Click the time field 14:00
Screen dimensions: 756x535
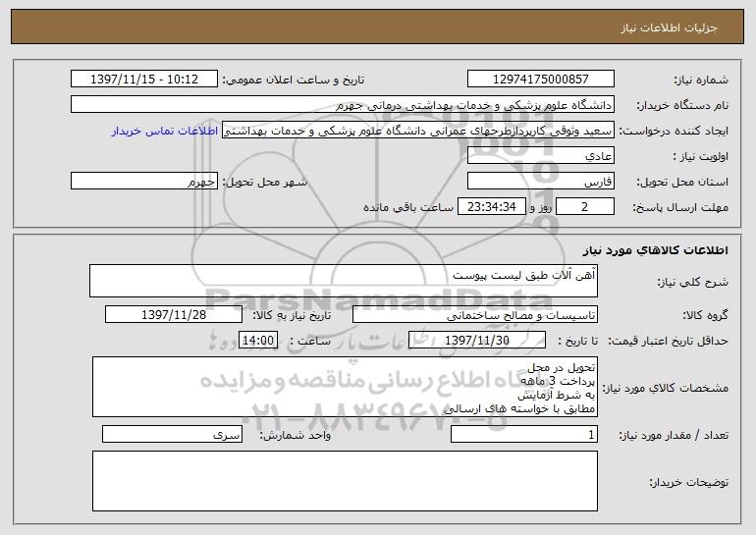[258, 341]
